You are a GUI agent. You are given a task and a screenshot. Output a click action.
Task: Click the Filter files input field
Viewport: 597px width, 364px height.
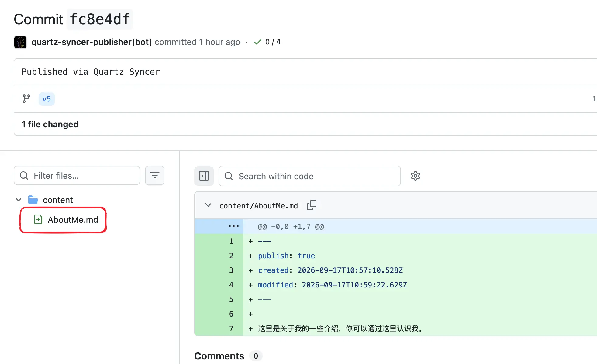coord(77,175)
